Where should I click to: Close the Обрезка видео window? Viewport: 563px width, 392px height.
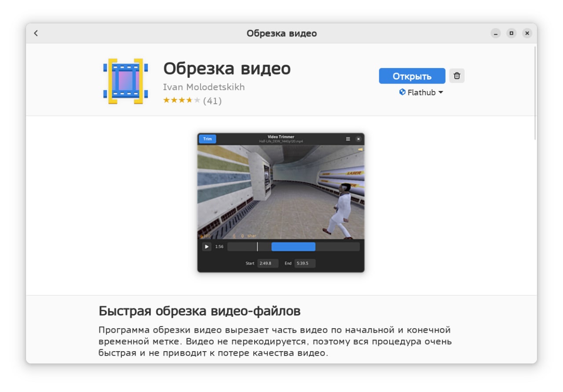coord(527,33)
